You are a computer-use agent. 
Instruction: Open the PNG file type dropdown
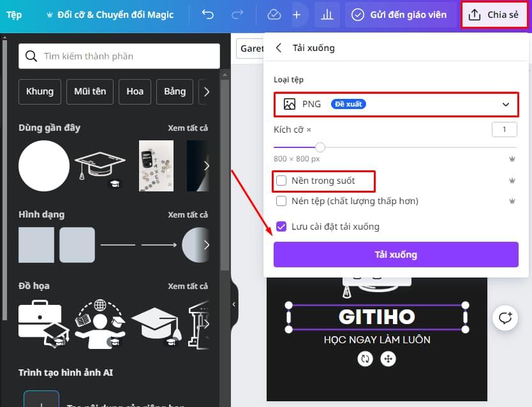(395, 104)
